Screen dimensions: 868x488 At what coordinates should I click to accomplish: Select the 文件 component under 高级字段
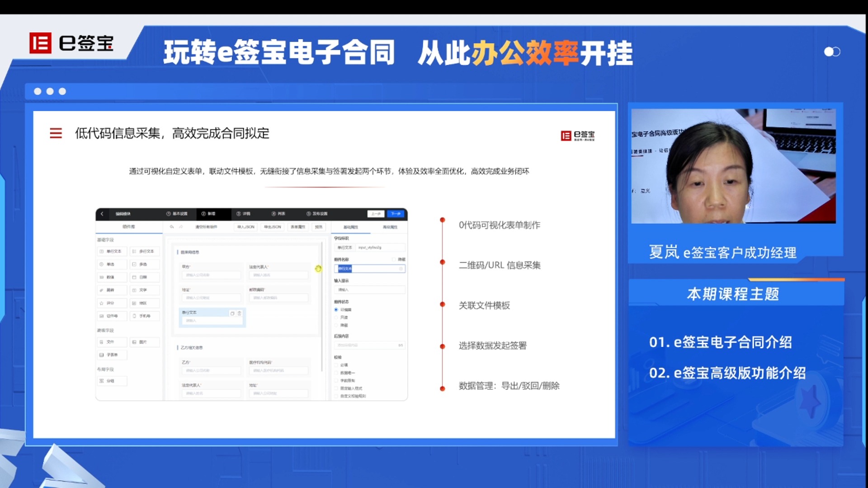pos(111,342)
